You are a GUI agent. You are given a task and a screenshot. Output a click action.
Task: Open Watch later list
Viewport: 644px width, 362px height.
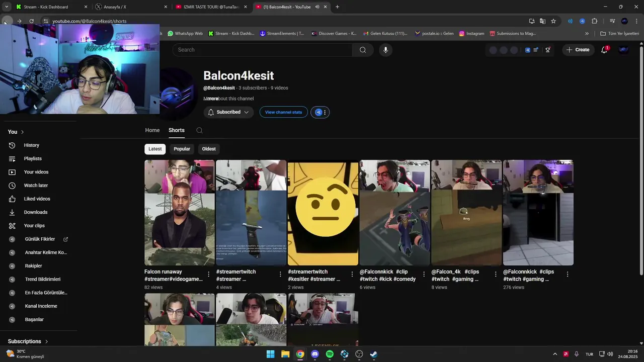[x=36, y=186]
